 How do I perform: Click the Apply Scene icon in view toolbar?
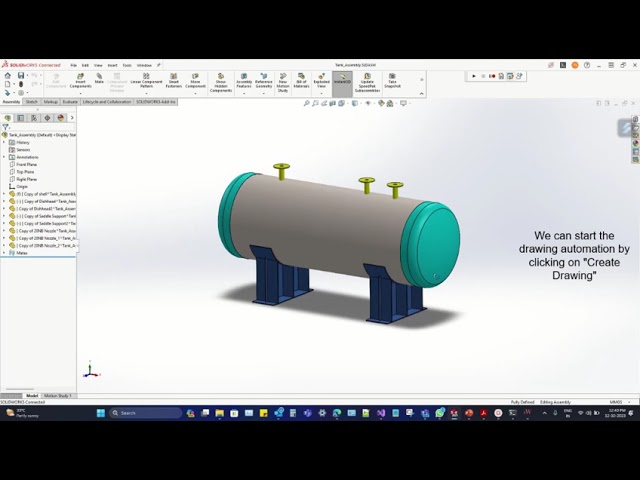click(x=390, y=104)
